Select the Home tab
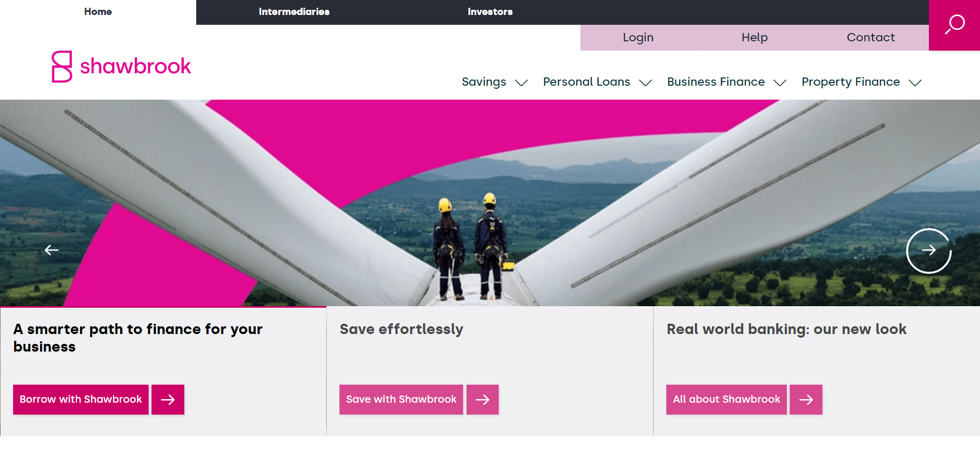Viewport: 980px width, 459px height. (98, 12)
